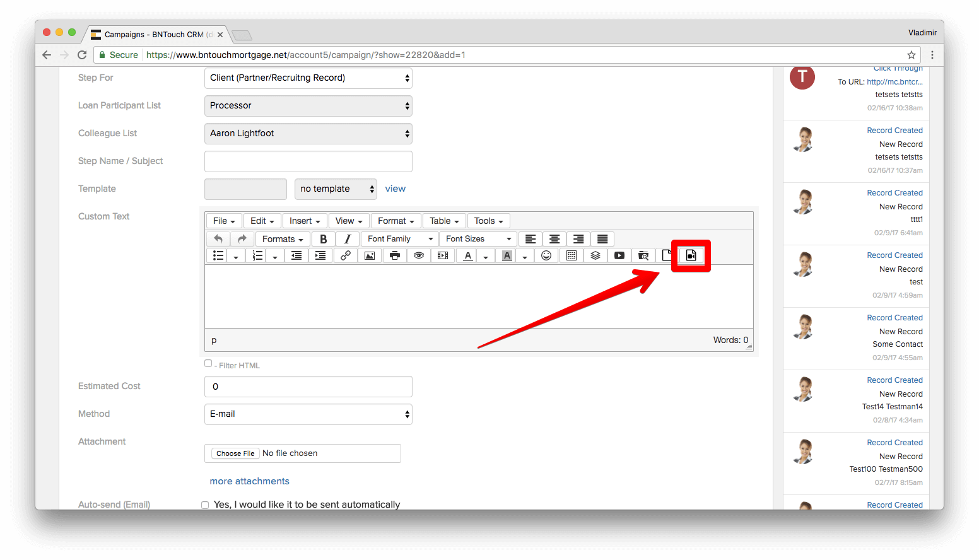Viewport: 979px width, 560px height.
Task: Enable the Filter HTML checkbox
Action: click(x=208, y=363)
